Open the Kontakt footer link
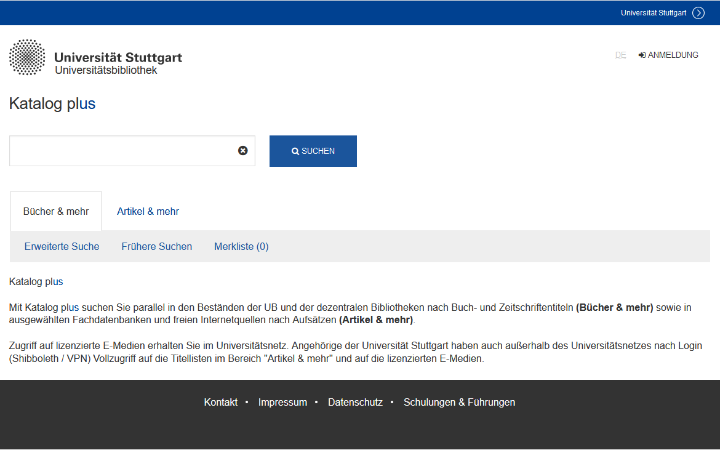Viewport: 720px width, 450px height. (221, 402)
